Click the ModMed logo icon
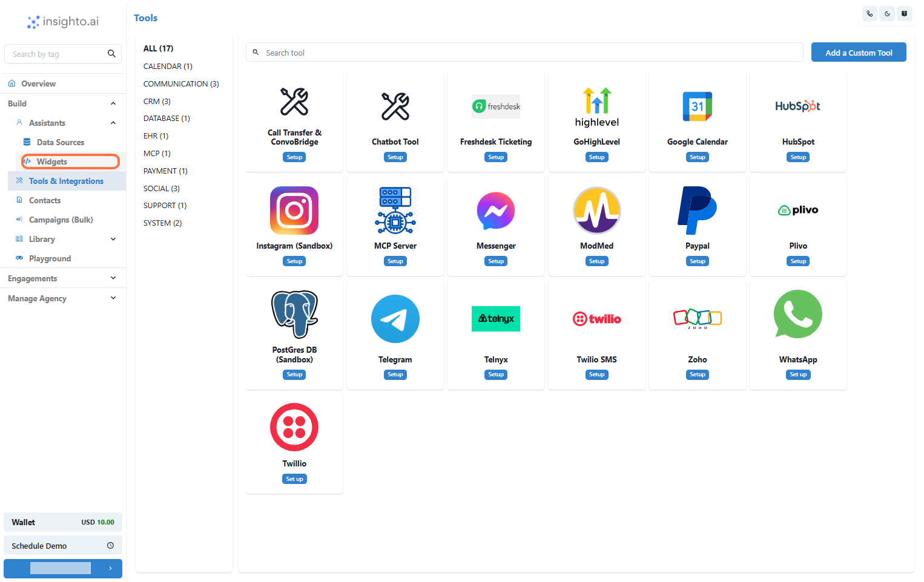 597,211
